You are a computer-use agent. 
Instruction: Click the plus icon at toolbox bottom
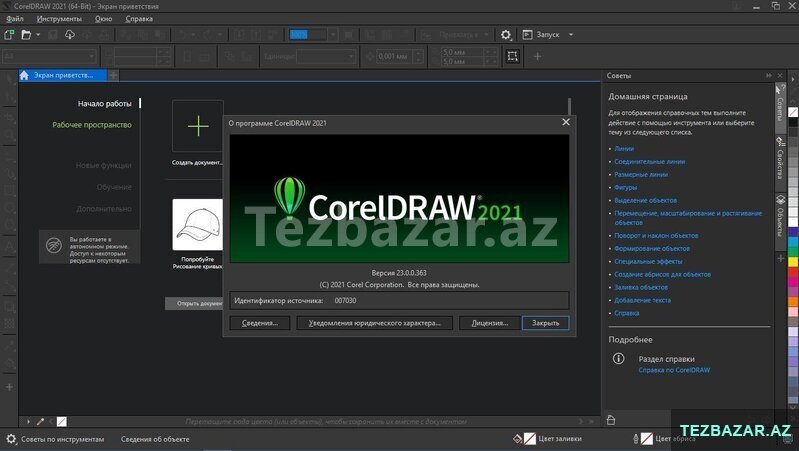pos(9,387)
